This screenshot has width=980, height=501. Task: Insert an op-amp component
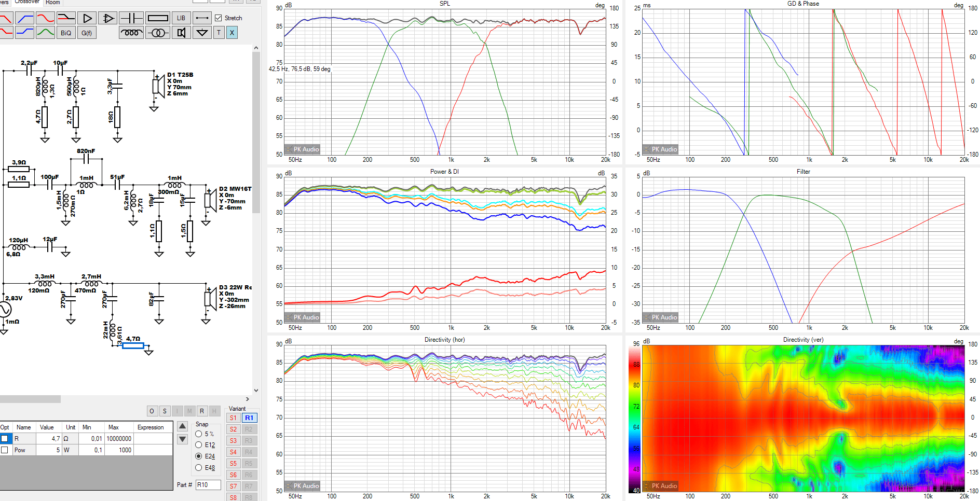coord(108,18)
